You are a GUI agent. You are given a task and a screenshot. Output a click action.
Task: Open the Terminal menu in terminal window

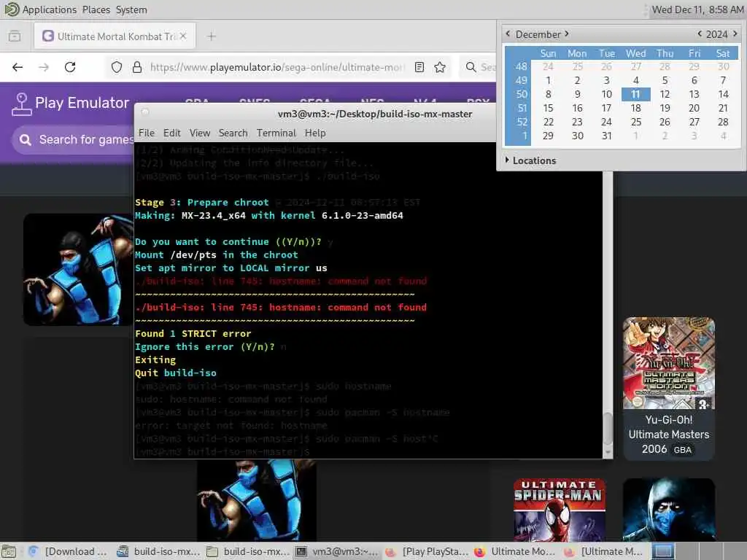(276, 133)
